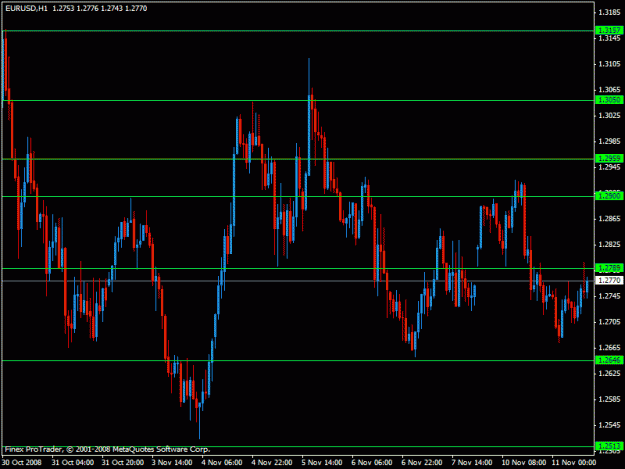625x469 pixels.
Task: Click the 1.2900 green price level label
Action: click(609, 196)
